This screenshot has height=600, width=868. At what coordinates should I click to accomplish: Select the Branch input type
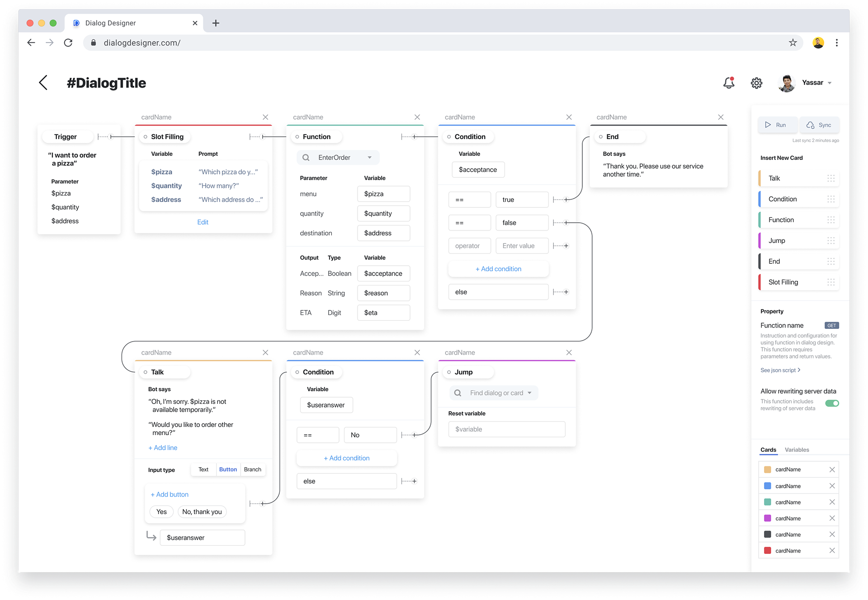tap(253, 469)
